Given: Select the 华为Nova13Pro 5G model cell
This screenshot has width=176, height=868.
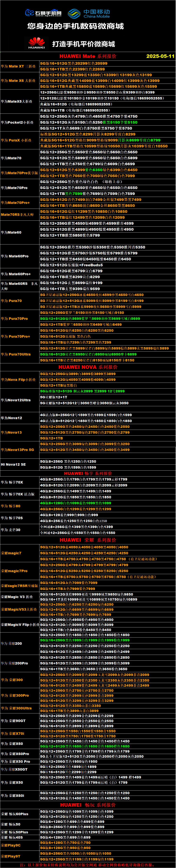Looking at the screenshot, I should pos(20,450).
